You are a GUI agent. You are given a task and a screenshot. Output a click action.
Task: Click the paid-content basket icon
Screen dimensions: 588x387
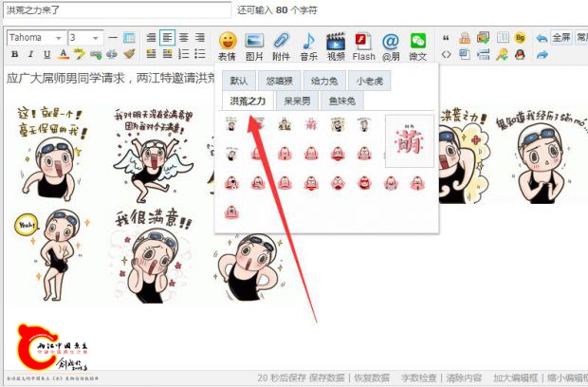pos(465,38)
